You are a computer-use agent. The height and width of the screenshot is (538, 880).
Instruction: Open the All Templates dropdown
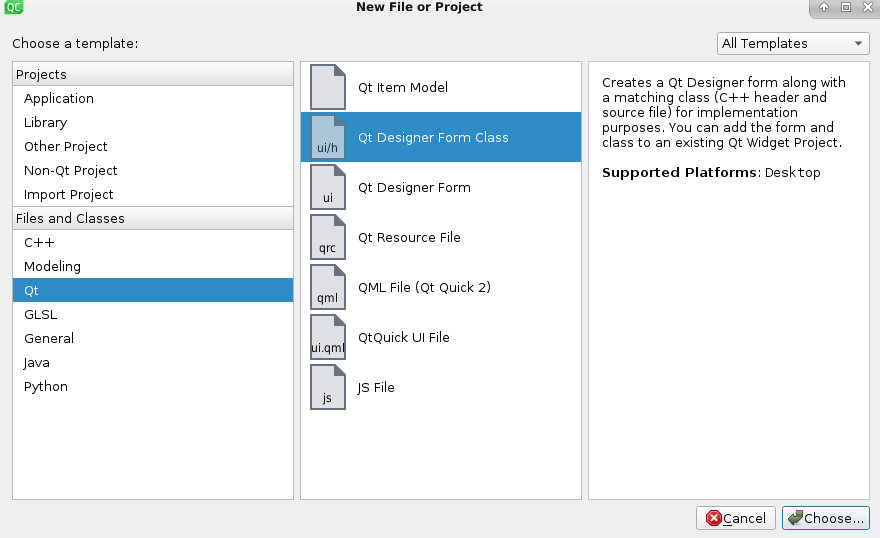tap(793, 43)
